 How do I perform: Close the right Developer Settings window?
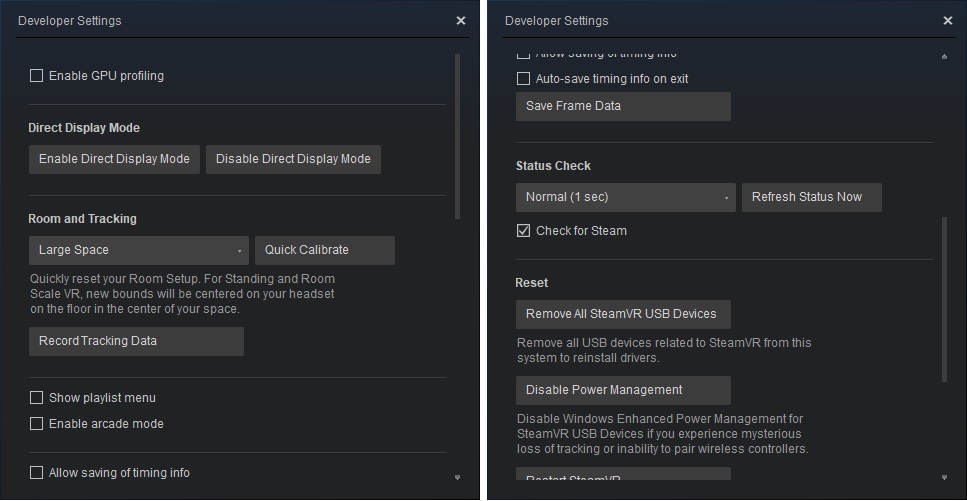[x=948, y=21]
